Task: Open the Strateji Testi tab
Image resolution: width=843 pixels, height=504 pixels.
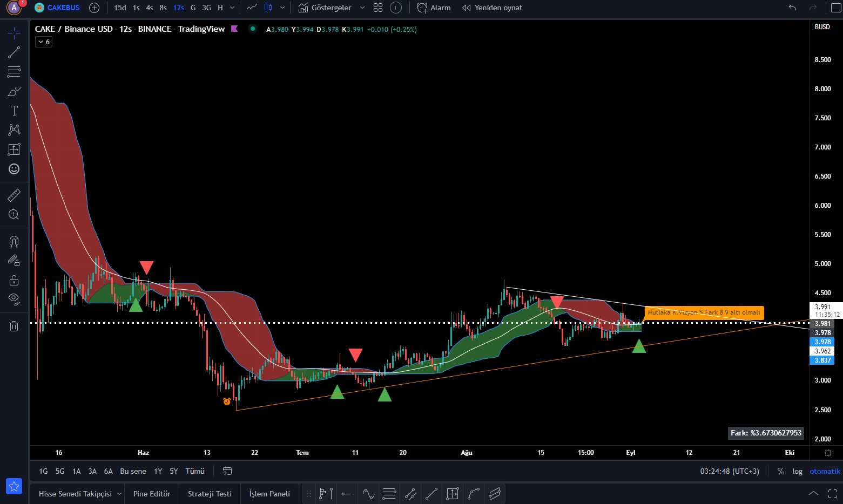Action: pyautogui.click(x=210, y=494)
